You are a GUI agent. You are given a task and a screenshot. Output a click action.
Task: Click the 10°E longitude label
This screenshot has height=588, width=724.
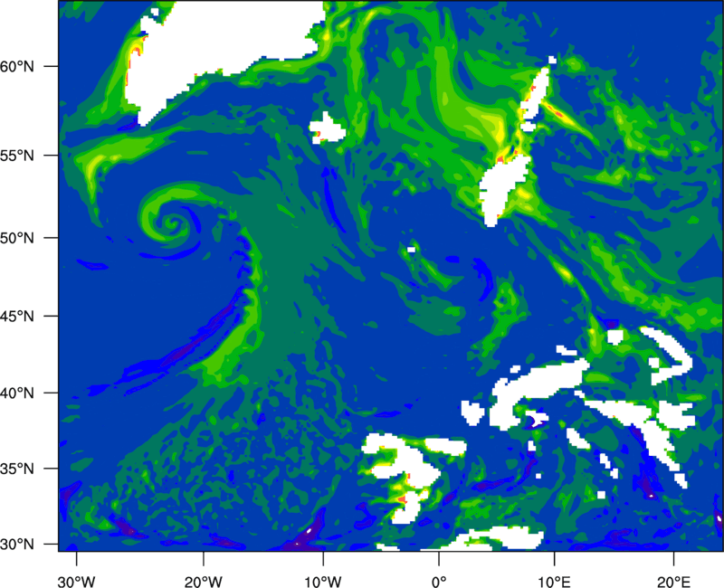pyautogui.click(x=554, y=582)
